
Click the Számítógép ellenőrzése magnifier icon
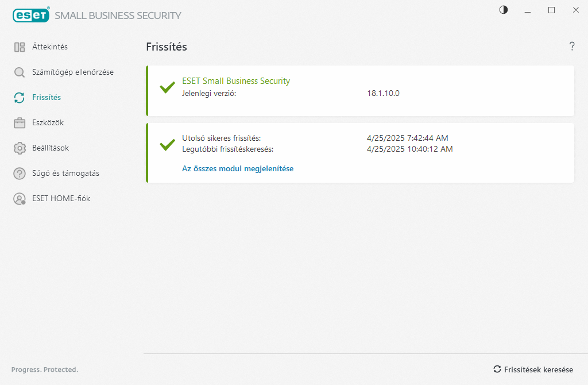pyautogui.click(x=20, y=72)
